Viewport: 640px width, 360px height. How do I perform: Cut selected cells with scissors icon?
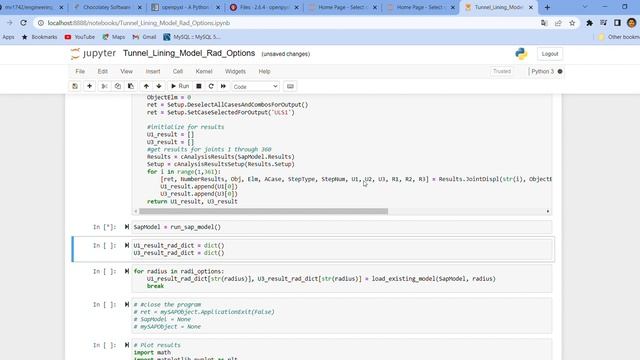tap(104, 86)
